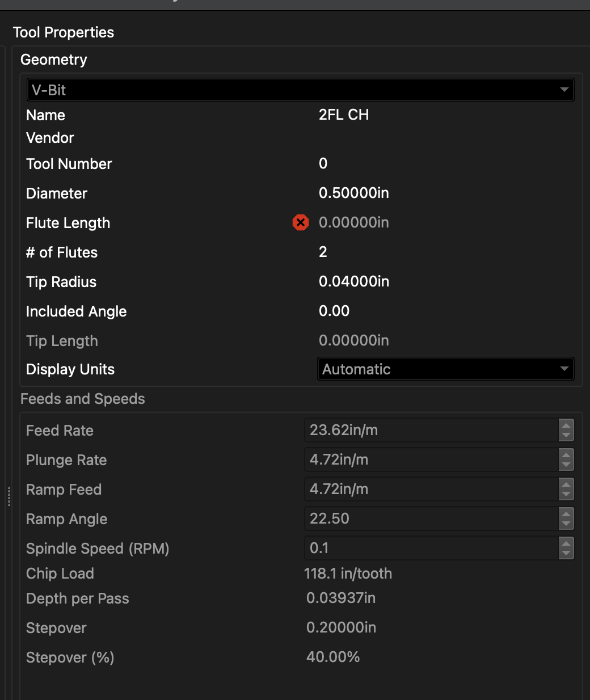Decrease Feed Rate with down arrow
Viewport: 590px width, 700px height.
pyautogui.click(x=566, y=436)
